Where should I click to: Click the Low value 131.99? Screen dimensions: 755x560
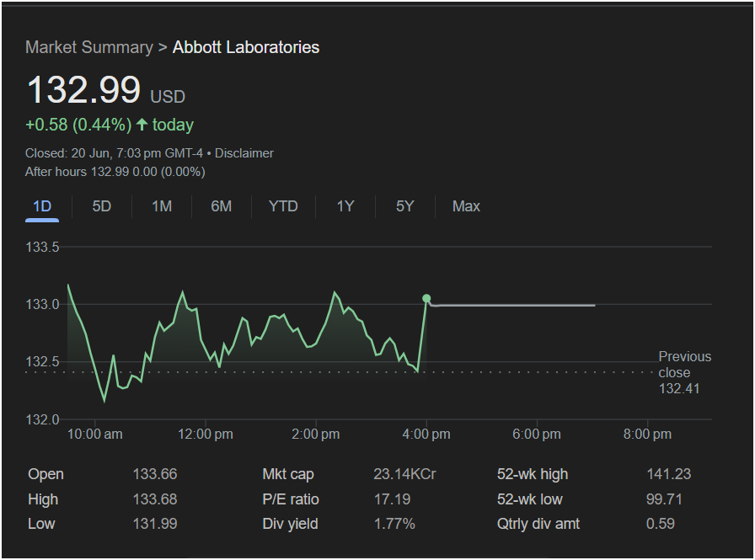pyautogui.click(x=155, y=524)
